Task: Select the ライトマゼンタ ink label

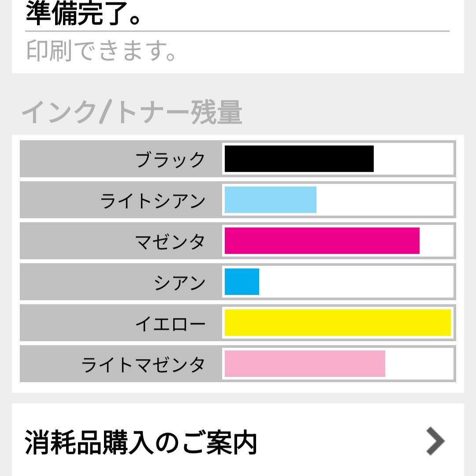Action: (143, 365)
